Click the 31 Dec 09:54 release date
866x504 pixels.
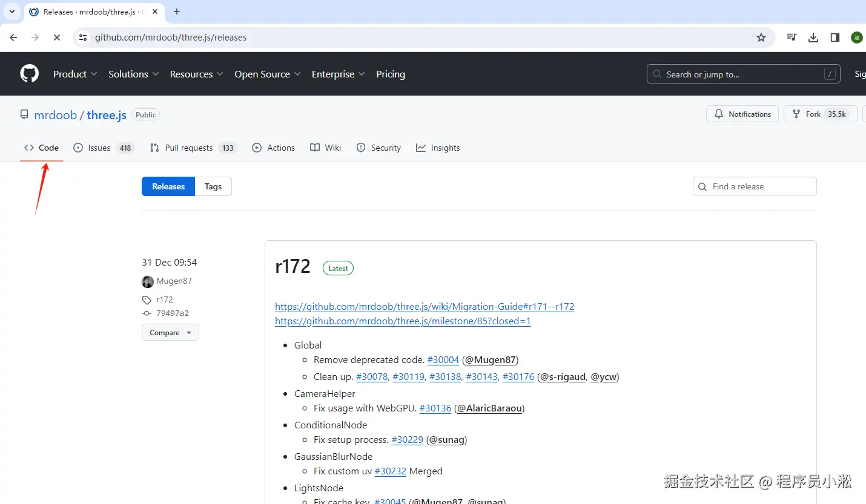point(170,262)
